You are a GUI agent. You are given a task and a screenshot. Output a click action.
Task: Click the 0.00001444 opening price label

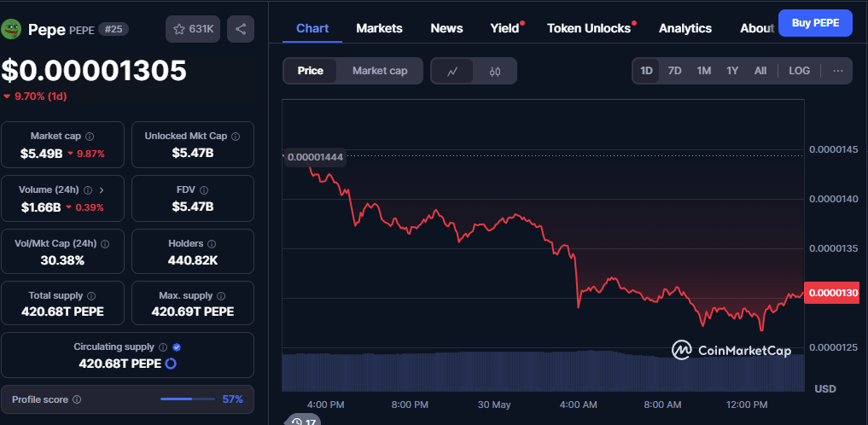(x=316, y=157)
